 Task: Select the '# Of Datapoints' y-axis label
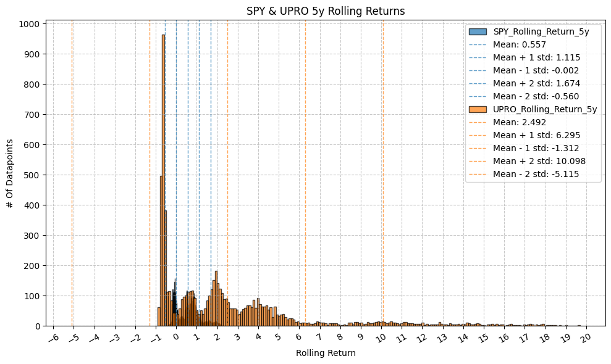11,174
